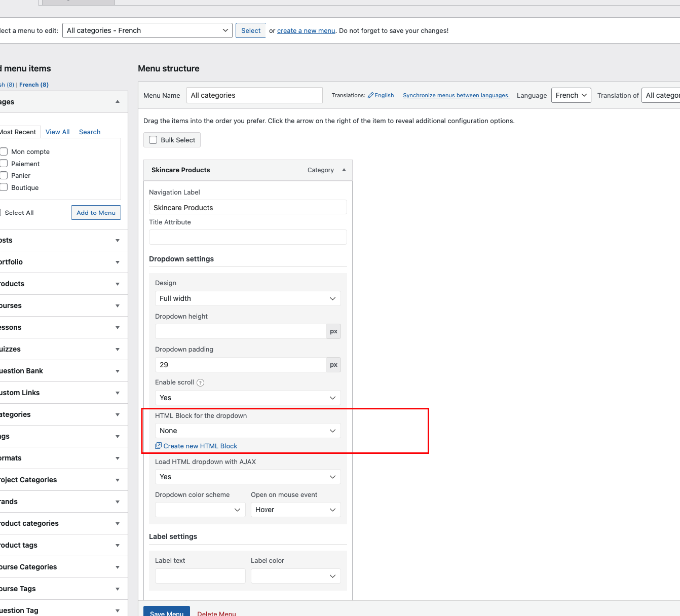
Task: Check the Panier page checkbox
Action: click(x=4, y=175)
